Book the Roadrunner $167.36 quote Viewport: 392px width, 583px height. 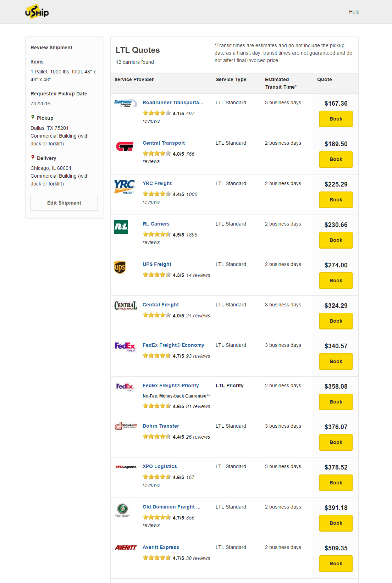point(336,119)
